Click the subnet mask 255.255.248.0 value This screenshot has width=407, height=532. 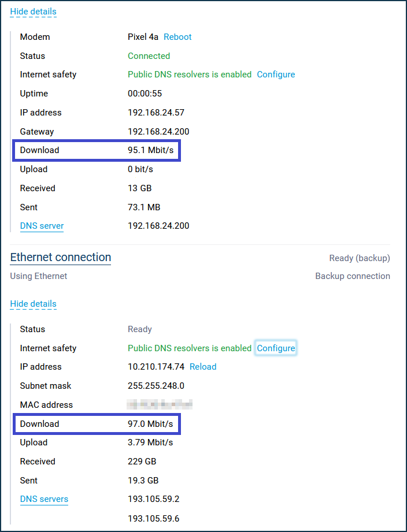coord(156,386)
